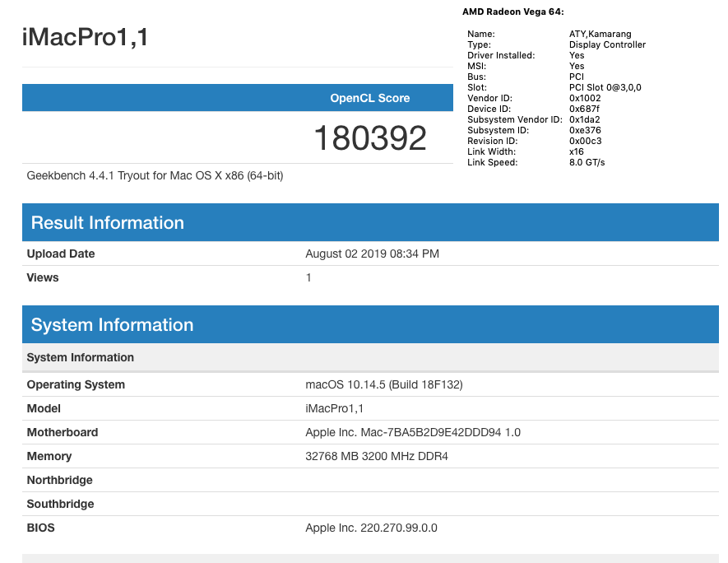The width and height of the screenshot is (728, 563).
Task: Click the Memory row label
Action: click(x=49, y=456)
